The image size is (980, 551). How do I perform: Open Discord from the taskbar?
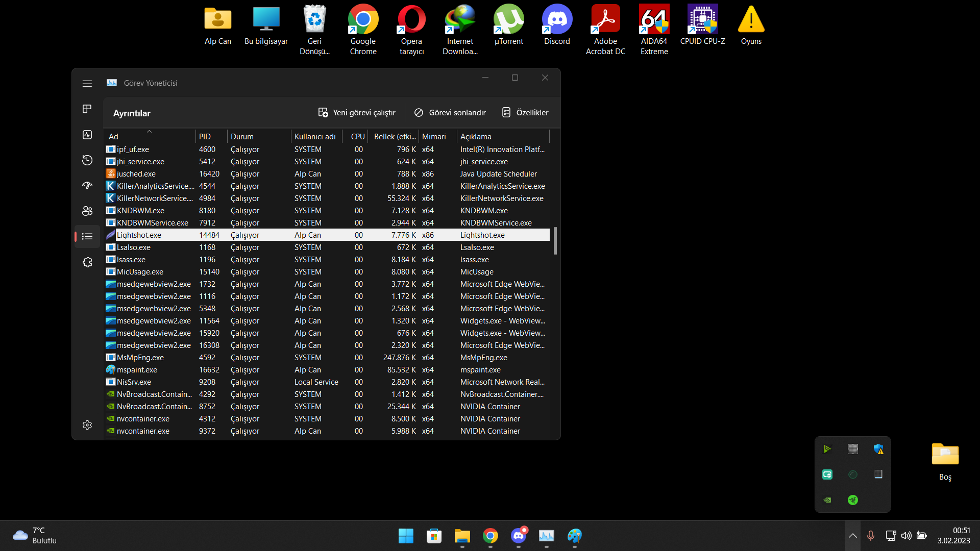tap(519, 536)
